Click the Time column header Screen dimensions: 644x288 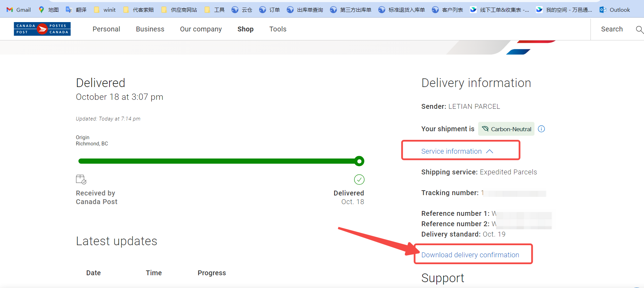pyautogui.click(x=154, y=273)
